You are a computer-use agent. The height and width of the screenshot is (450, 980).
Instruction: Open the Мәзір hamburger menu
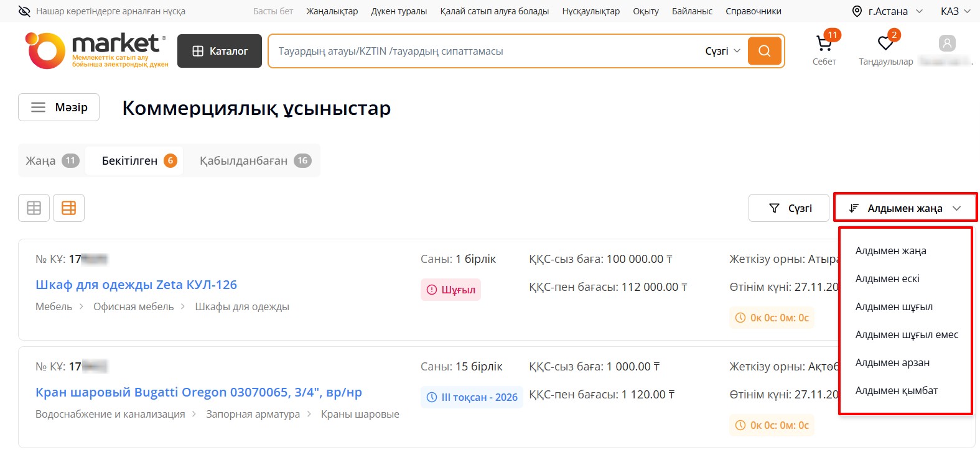pos(59,108)
